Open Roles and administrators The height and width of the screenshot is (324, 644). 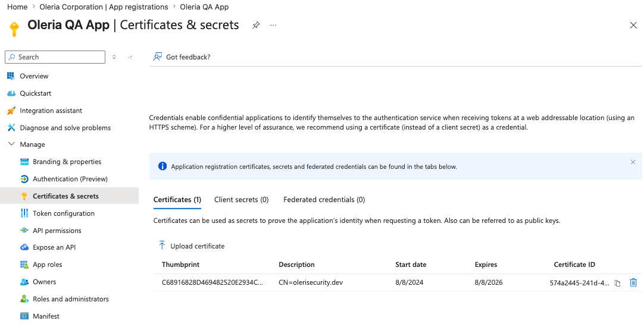pos(71,299)
